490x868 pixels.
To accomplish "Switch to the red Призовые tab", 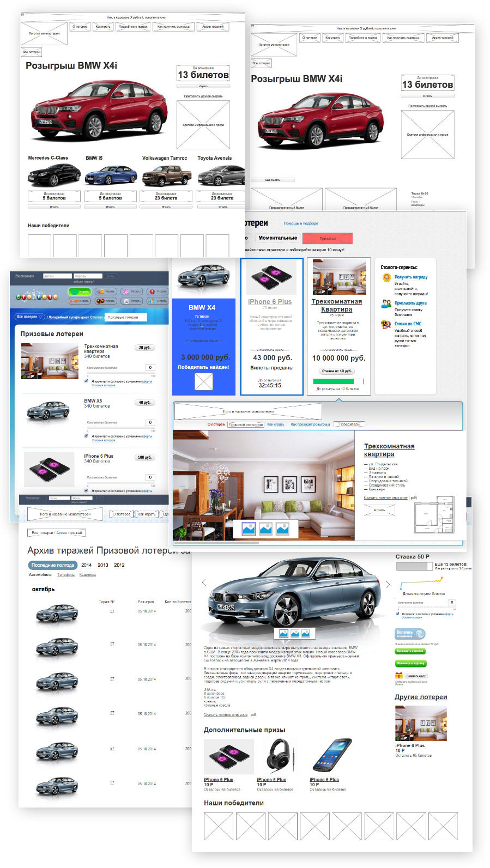I will [x=328, y=238].
